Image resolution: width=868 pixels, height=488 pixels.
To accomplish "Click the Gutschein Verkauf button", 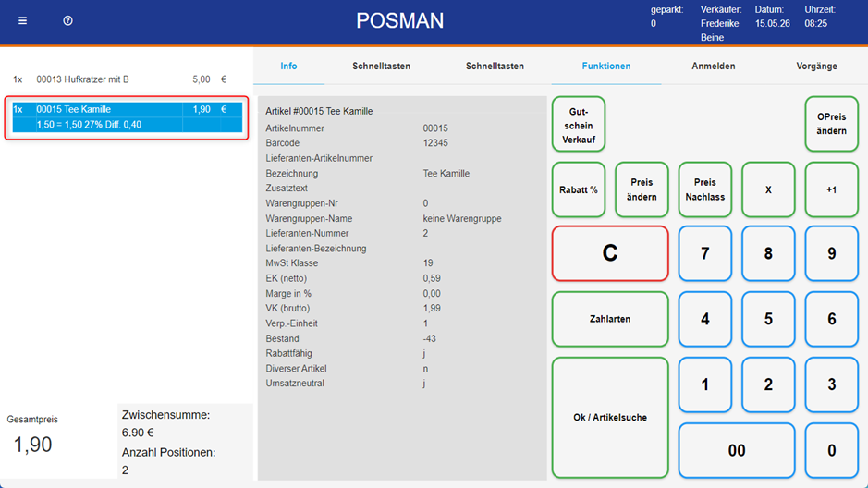I will click(579, 124).
